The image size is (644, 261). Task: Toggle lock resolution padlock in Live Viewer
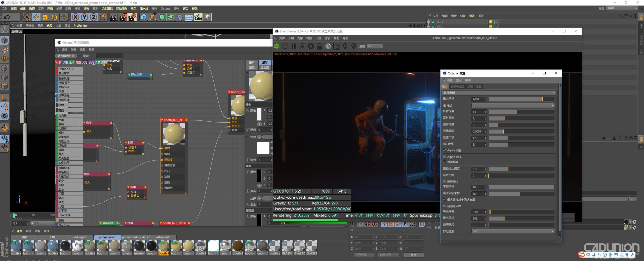(x=319, y=46)
